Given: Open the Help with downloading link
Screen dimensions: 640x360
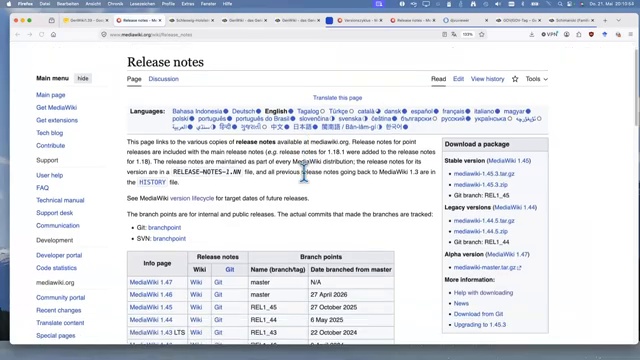Looking at the screenshot, I should pyautogui.click(x=483, y=293).
